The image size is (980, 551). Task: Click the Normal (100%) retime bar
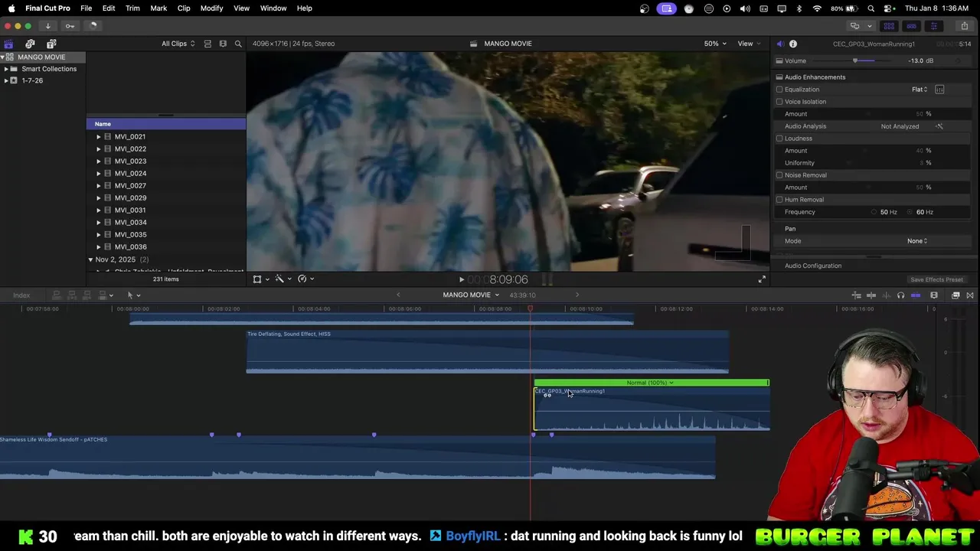[x=651, y=383]
